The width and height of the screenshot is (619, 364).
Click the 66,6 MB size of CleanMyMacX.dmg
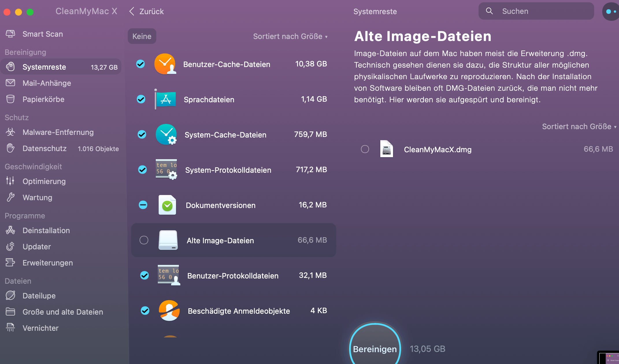[x=598, y=149]
